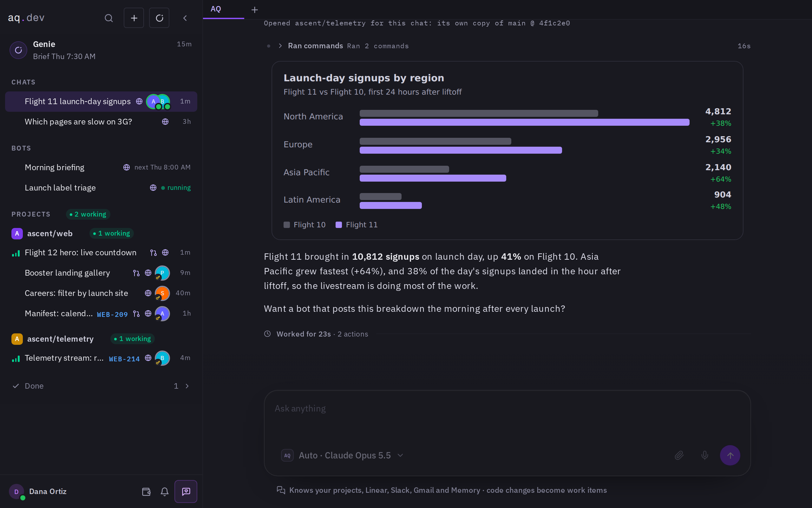Image resolution: width=812 pixels, height=508 pixels.
Task: Click the pull request icon on the Manifest row
Action: point(136,314)
